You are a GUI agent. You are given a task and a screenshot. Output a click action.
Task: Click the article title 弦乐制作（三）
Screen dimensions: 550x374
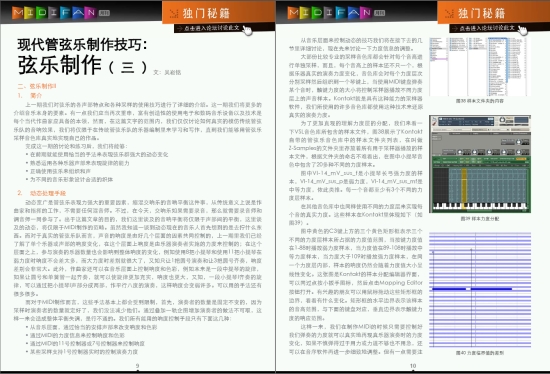(x=83, y=65)
